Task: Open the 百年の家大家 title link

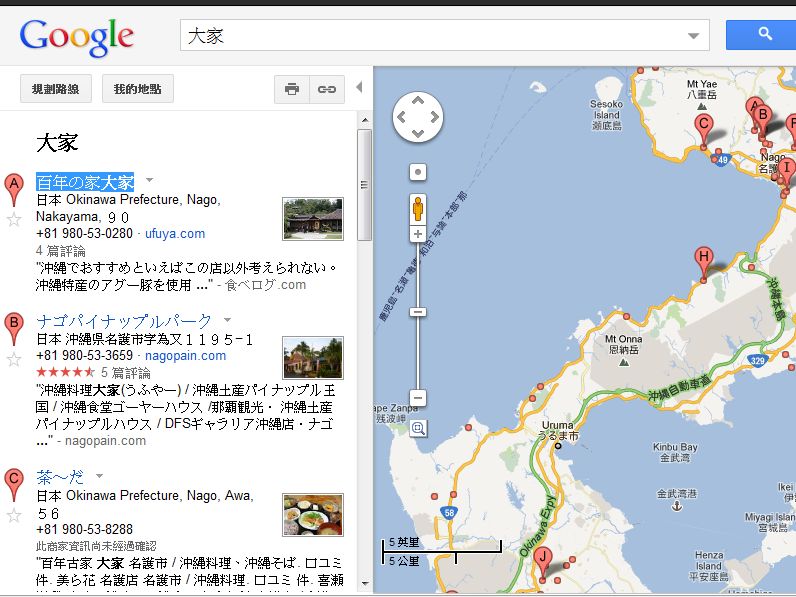Action: pos(85,182)
